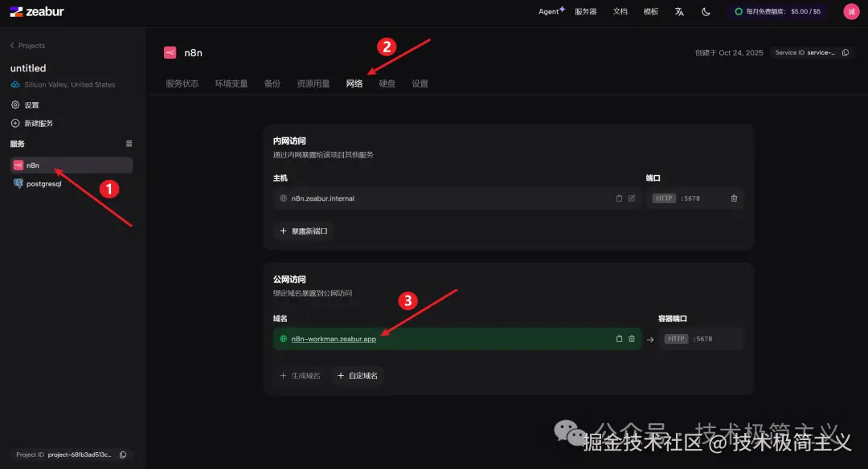The height and width of the screenshot is (469, 868).
Task: Delete the exposed HTTP port 5678
Action: 734,198
